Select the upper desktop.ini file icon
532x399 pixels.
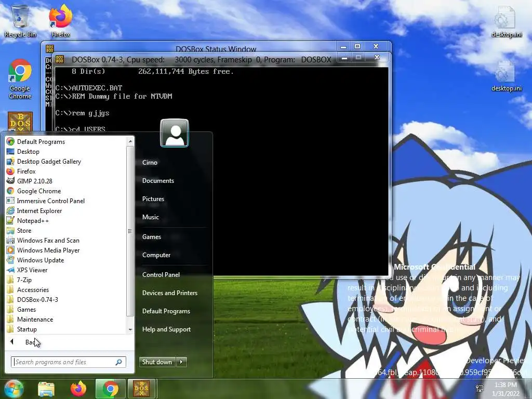507,22
